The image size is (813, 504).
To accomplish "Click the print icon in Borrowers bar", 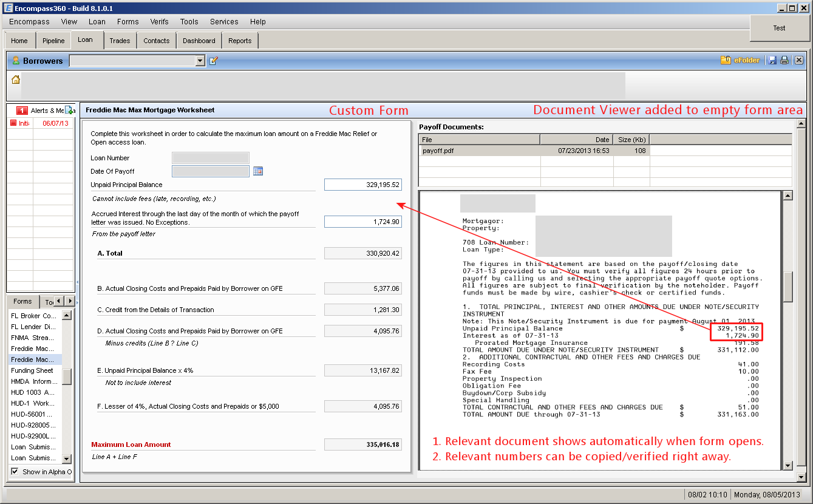I will (784, 60).
